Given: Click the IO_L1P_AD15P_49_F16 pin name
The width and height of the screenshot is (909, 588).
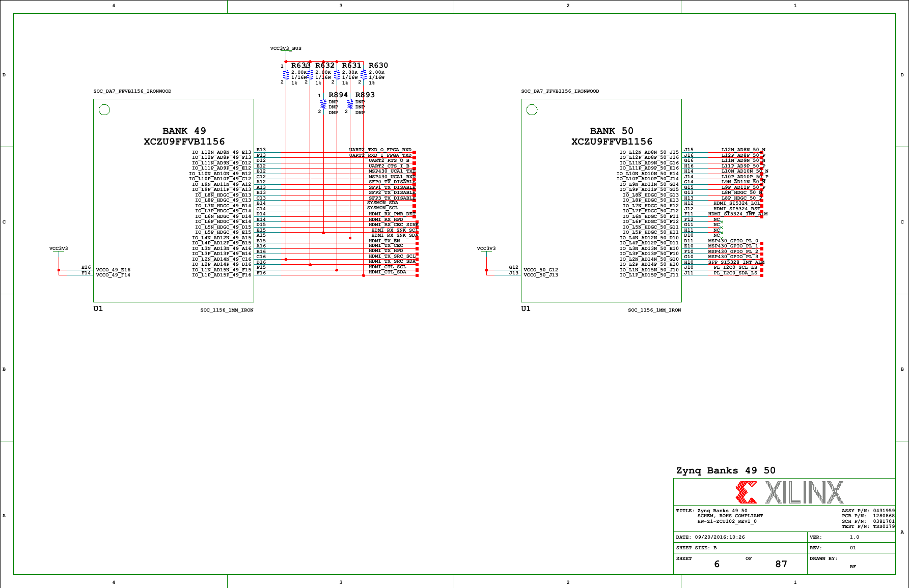Looking at the screenshot, I should [x=222, y=275].
